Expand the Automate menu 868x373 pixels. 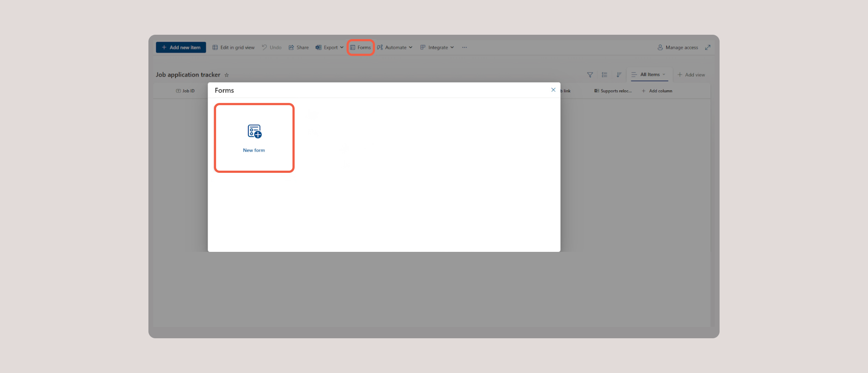(395, 48)
